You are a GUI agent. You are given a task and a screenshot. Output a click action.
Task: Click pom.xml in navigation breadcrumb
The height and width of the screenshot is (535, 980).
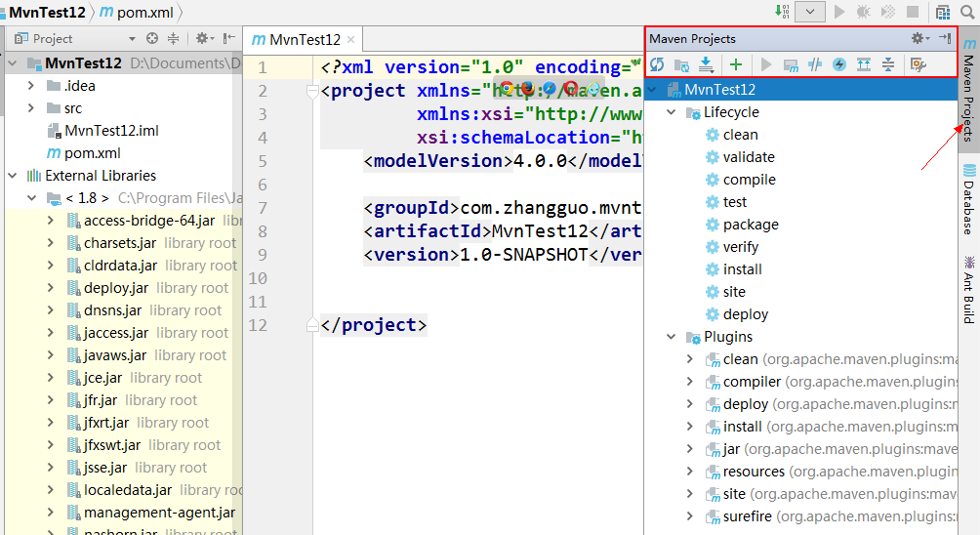click(137, 12)
